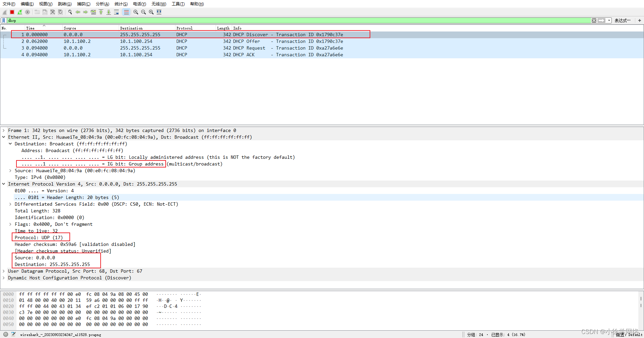Toggle auto-scroll during live capture
644x338 pixels.
coord(116,12)
